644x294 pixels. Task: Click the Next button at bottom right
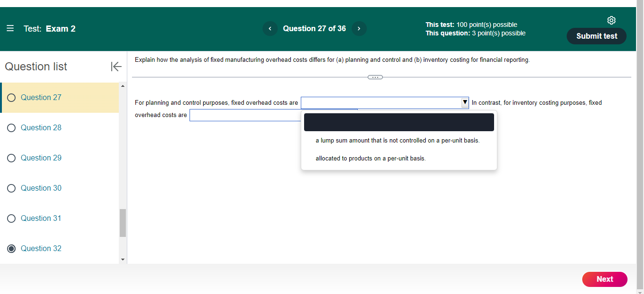pos(605,279)
